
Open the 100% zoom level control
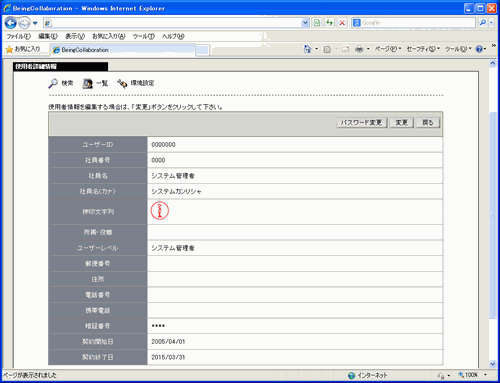(x=471, y=375)
